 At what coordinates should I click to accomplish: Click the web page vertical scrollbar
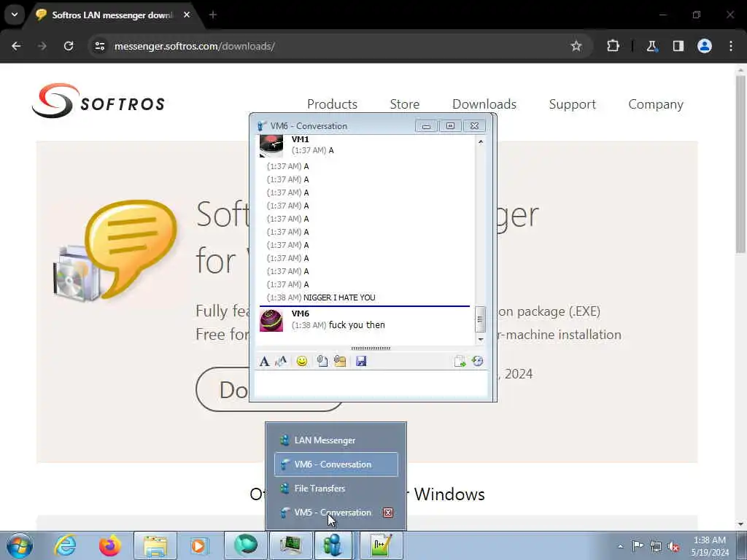point(740,164)
